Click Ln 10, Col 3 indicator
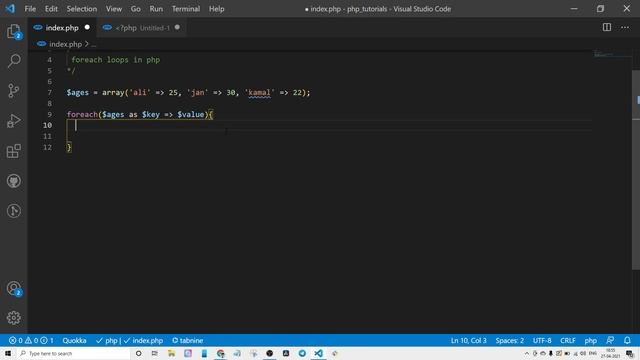640x360 pixels. tap(469, 340)
